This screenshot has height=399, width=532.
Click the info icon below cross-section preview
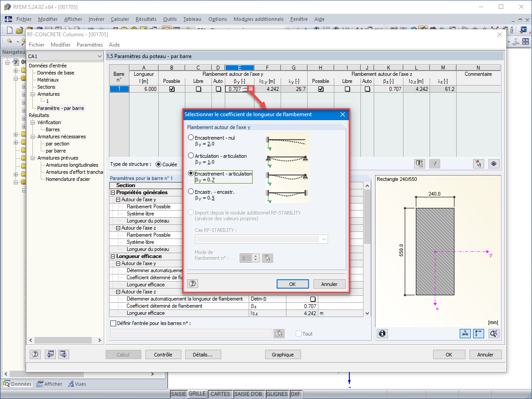(x=382, y=333)
